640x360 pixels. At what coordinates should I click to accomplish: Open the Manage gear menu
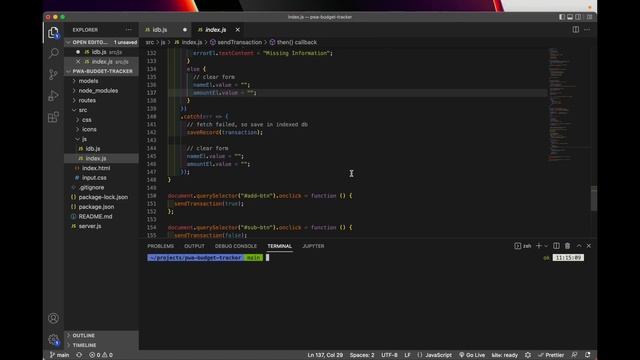(53, 340)
